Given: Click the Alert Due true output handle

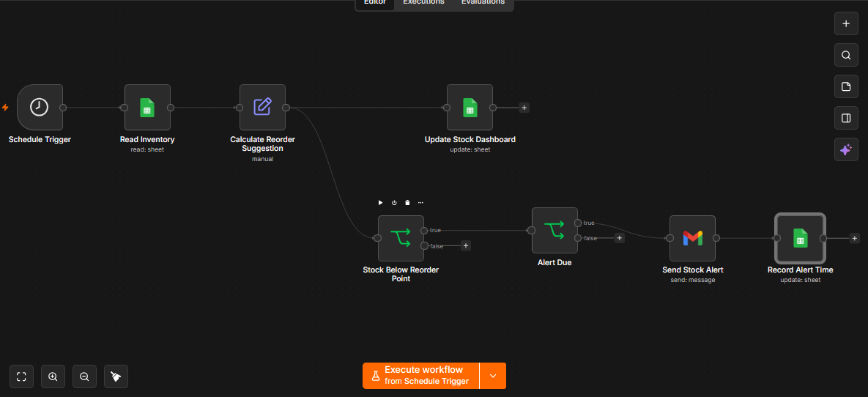Looking at the screenshot, I should coord(578,223).
